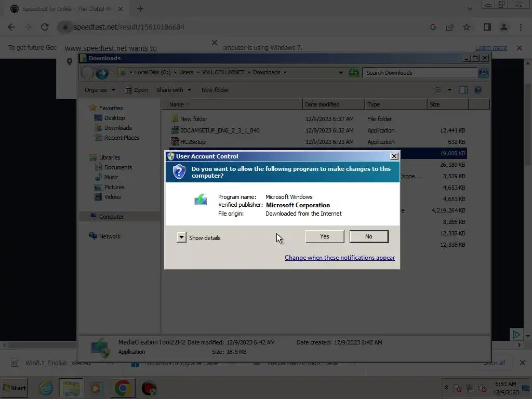
Task: Select Recent Places under Favorites
Action: coord(117,137)
